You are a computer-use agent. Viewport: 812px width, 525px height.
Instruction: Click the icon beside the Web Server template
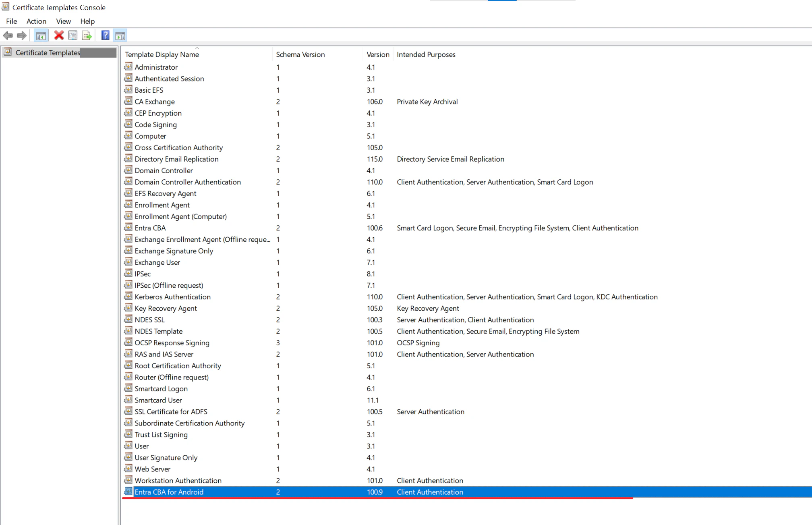pyautogui.click(x=128, y=469)
